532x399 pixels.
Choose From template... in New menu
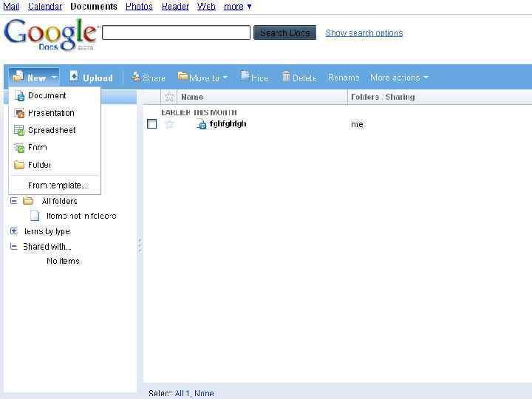click(55, 185)
